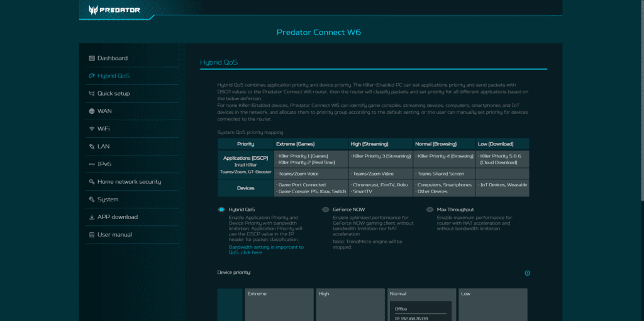Click the LAN icon in sidebar
Screen dimensions: 644x321
coord(92,147)
